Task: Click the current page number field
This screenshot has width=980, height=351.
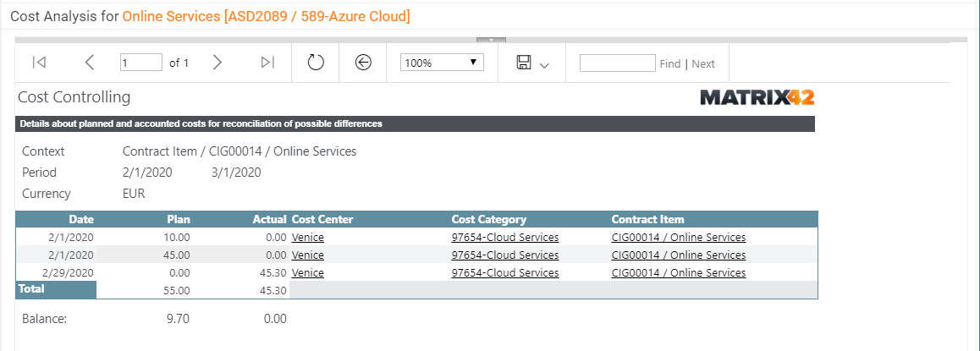Action: click(x=141, y=63)
